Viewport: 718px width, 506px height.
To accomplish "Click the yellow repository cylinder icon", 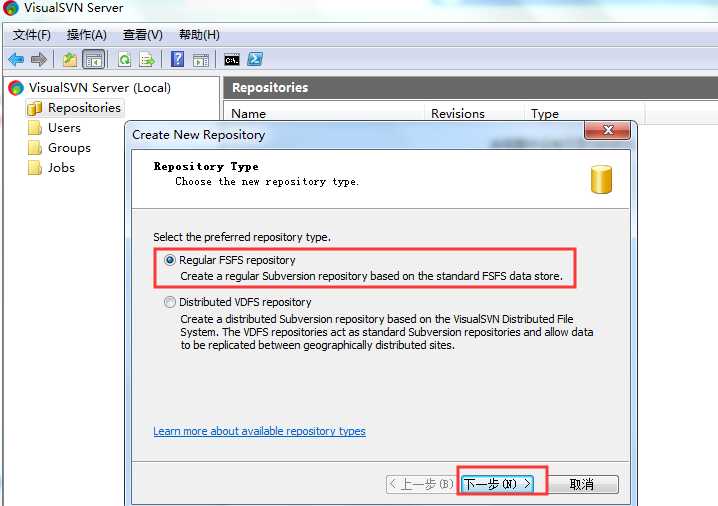I will click(601, 180).
